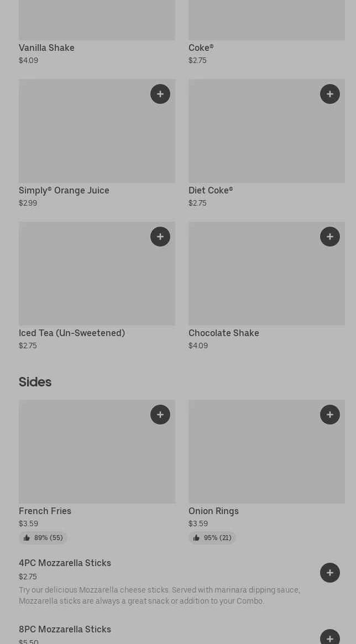This screenshot has height=644, width=356.
Task: Add 4PC Mozzarella Sticks plus icon
Action: [x=330, y=573]
